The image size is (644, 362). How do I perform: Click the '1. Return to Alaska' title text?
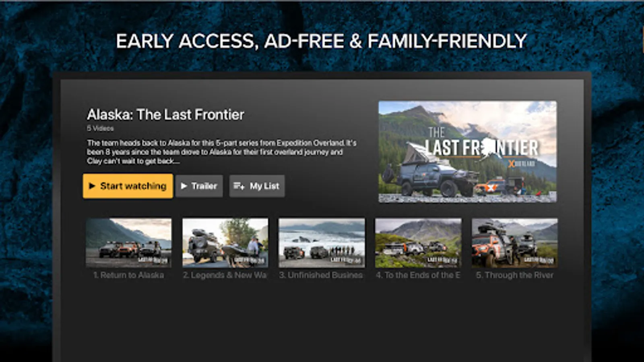coord(128,275)
